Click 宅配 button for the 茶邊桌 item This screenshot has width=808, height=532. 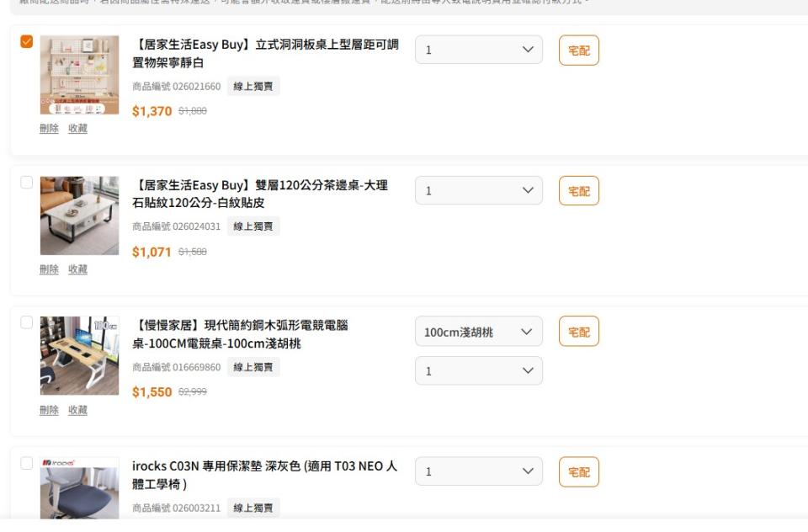(x=579, y=191)
